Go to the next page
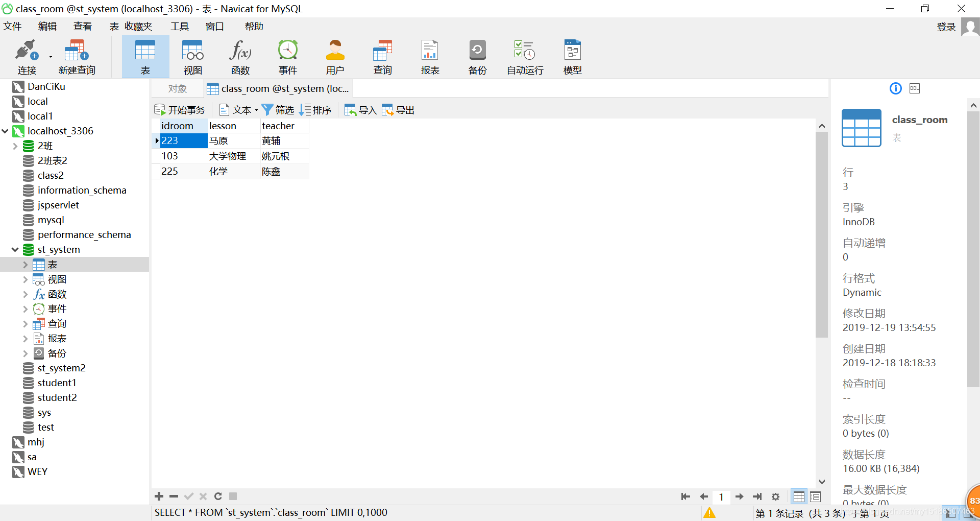 pos(739,496)
